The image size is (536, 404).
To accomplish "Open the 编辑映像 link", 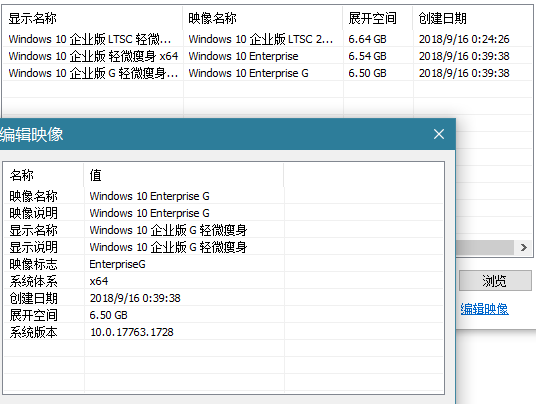I will pos(484,309).
